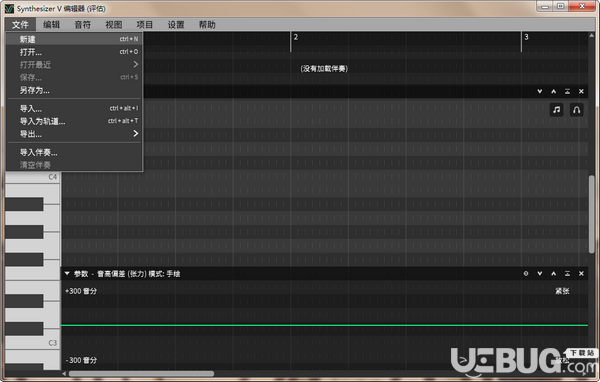
Task: Move parameter panel down with chevron
Action: click(x=540, y=273)
